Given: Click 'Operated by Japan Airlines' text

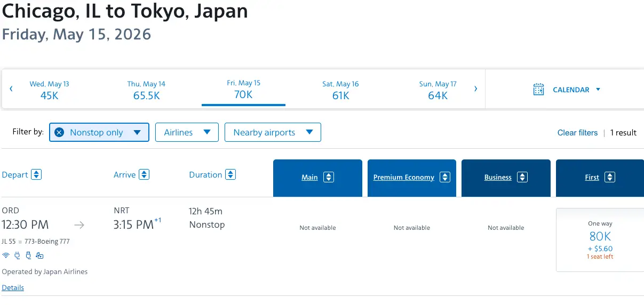Looking at the screenshot, I should (x=45, y=271).
